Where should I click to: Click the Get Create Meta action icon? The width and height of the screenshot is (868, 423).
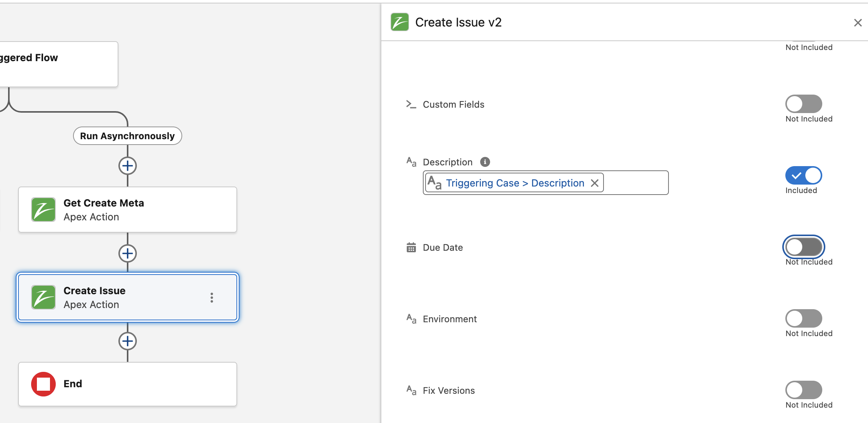43,210
